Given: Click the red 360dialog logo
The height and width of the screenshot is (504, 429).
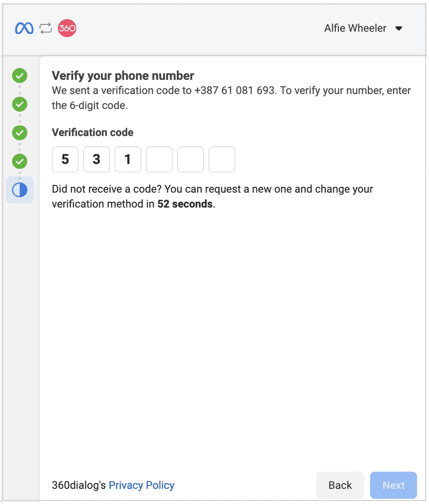Looking at the screenshot, I should point(67,28).
